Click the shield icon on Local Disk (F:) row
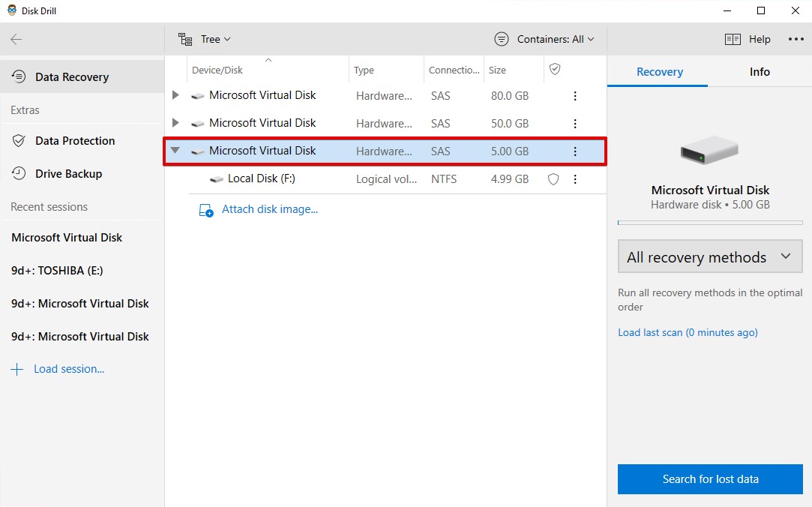This screenshot has height=507, width=812. [x=553, y=179]
